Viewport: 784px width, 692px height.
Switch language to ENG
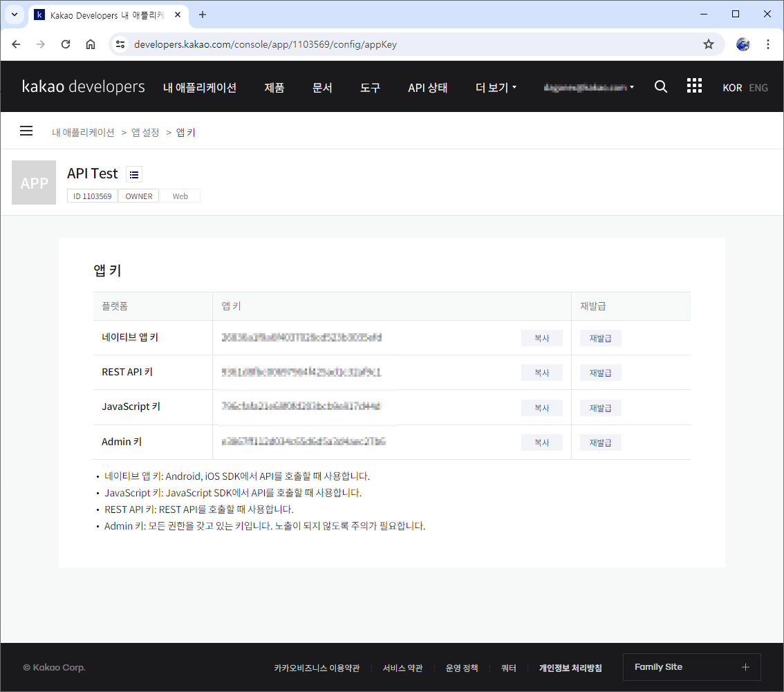pyautogui.click(x=758, y=88)
